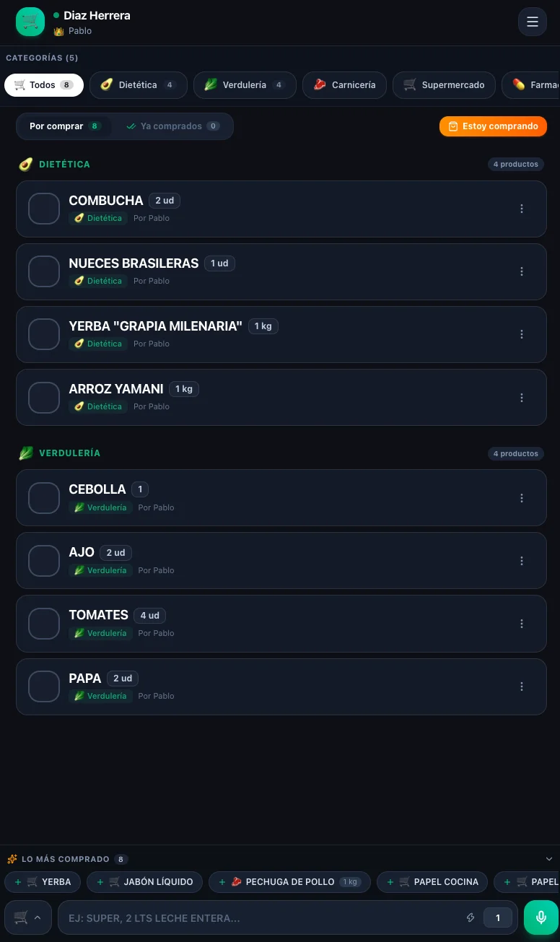This screenshot has height=942, width=560.
Task: Mark AJO as purchased
Action: point(44,561)
